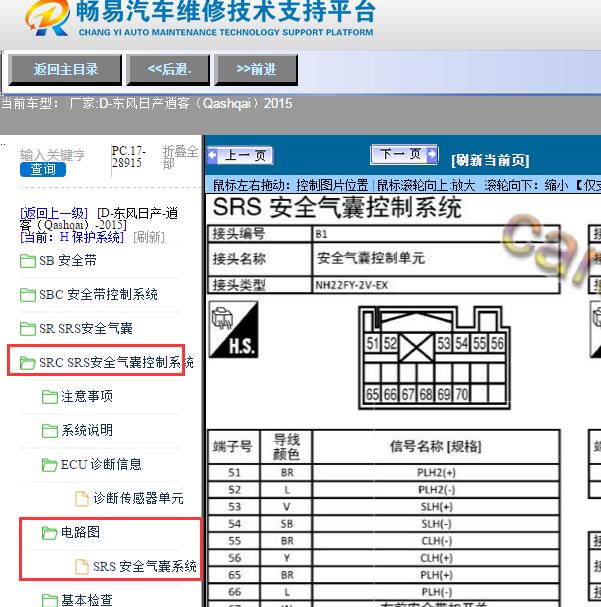Click 刷新当前页 link
Screen dimensions: 601x607
[x=490, y=160]
